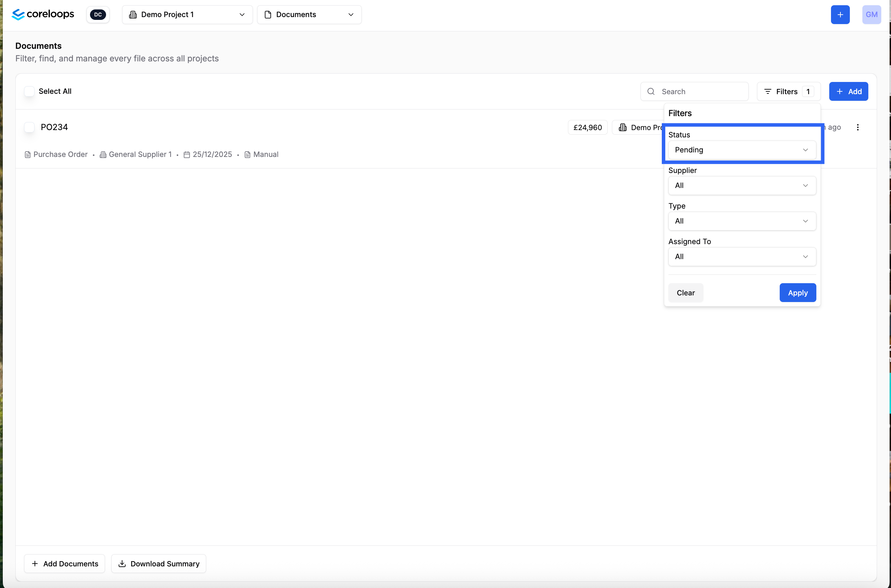Check the PO234 document checkbox

pyautogui.click(x=29, y=128)
